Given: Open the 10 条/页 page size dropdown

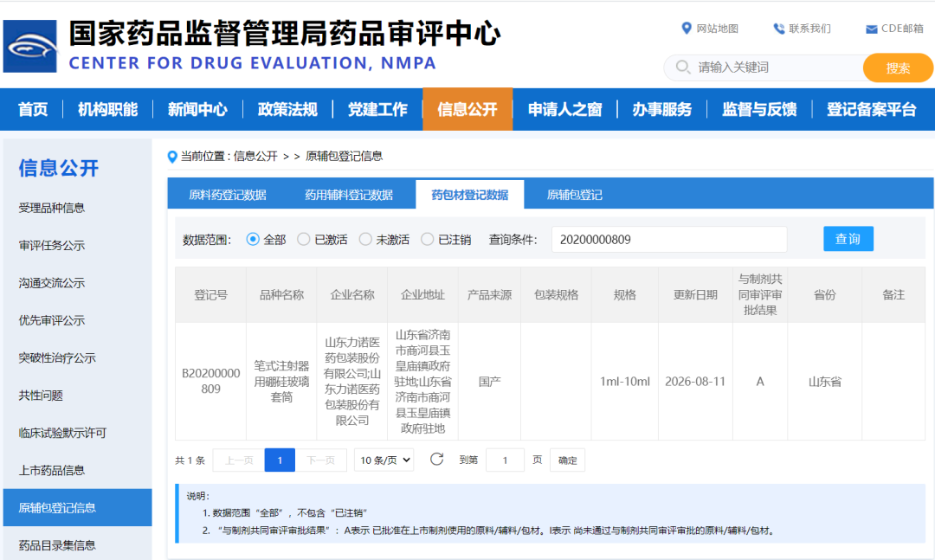Looking at the screenshot, I should 384,460.
